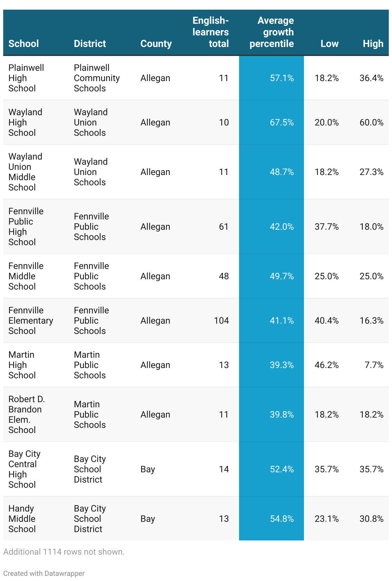Select the Bay City Central High School row
The image size is (392, 581).
pyautogui.click(x=196, y=469)
